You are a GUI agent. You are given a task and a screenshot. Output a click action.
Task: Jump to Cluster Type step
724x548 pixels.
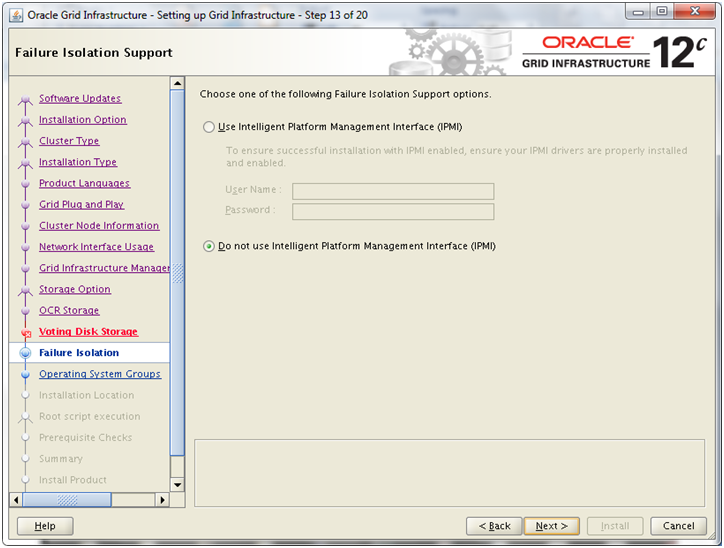69,141
